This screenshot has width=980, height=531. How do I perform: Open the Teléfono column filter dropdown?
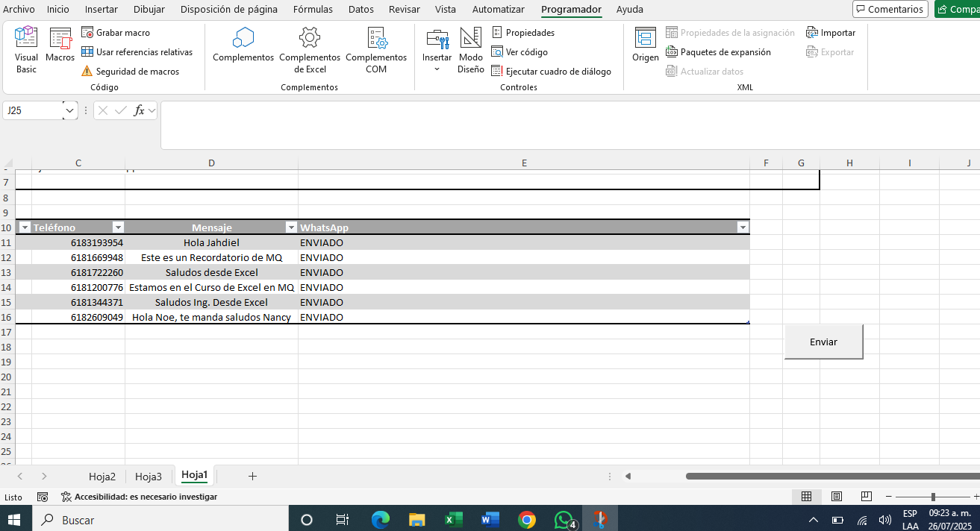coord(117,227)
